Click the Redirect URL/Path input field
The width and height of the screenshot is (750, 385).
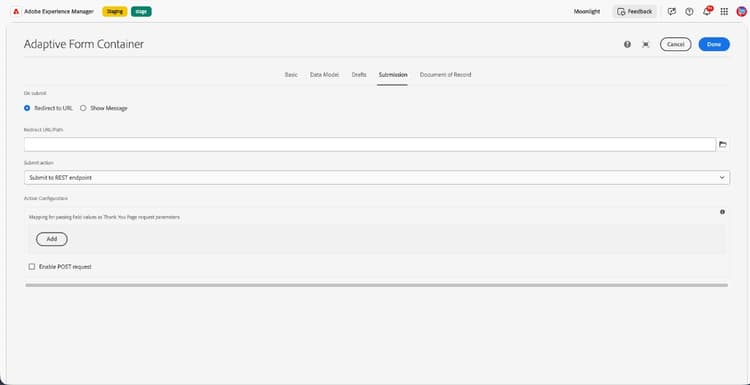(370, 144)
